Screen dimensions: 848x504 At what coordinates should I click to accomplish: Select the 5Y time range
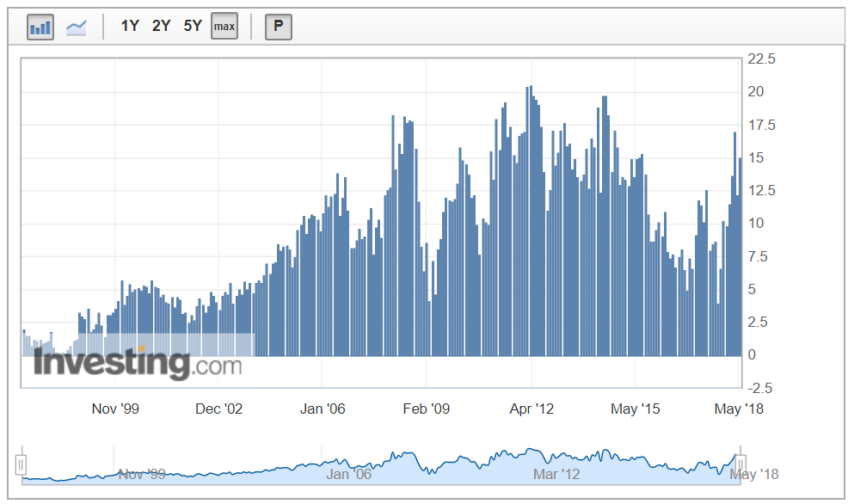pos(193,26)
